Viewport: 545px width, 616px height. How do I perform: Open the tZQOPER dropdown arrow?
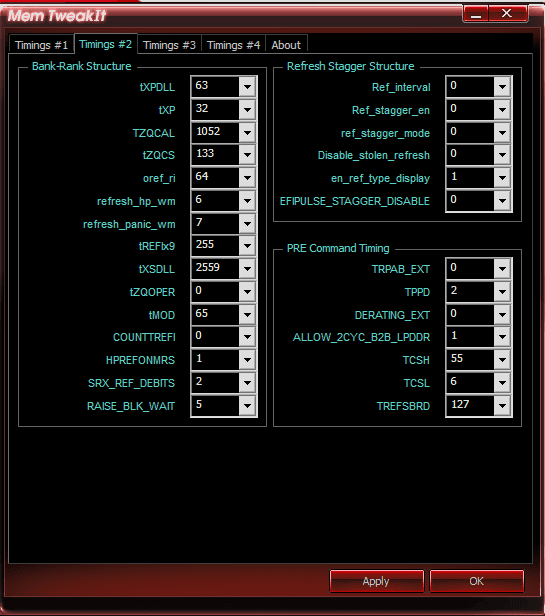pyautogui.click(x=247, y=292)
